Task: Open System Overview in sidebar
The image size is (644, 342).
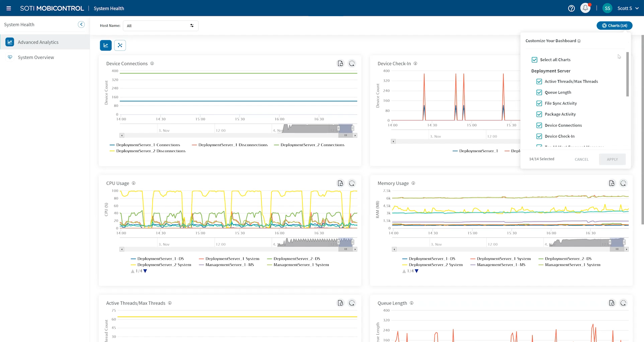Action: coord(36,57)
